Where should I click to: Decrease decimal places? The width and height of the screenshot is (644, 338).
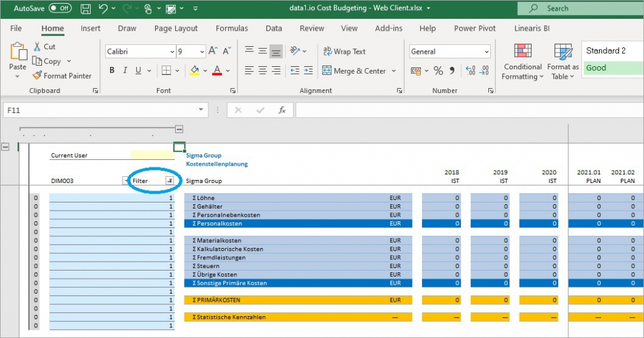click(x=485, y=71)
